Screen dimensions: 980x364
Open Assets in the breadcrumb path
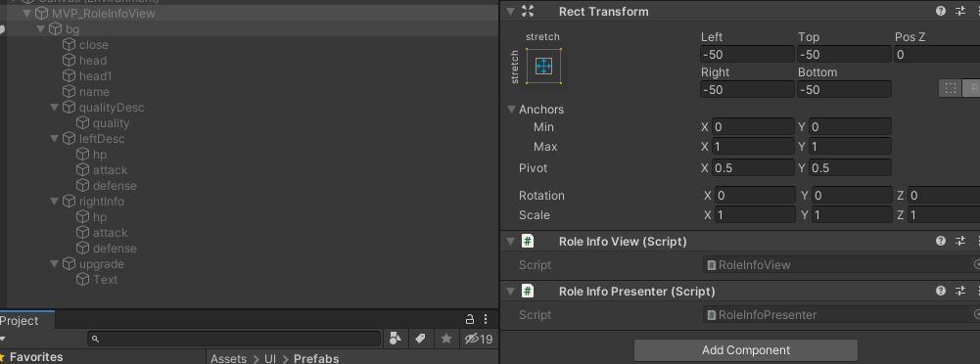click(228, 358)
